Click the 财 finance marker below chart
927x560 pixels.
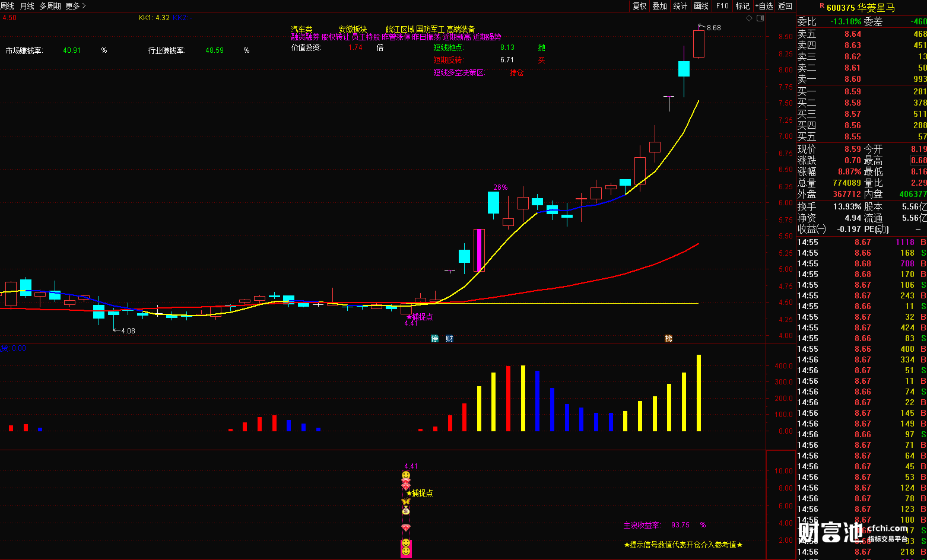point(449,339)
